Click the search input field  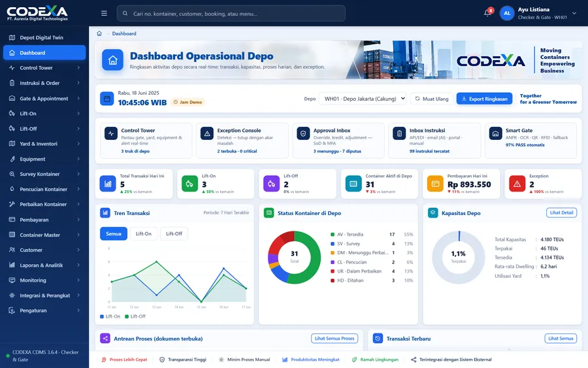(x=231, y=14)
